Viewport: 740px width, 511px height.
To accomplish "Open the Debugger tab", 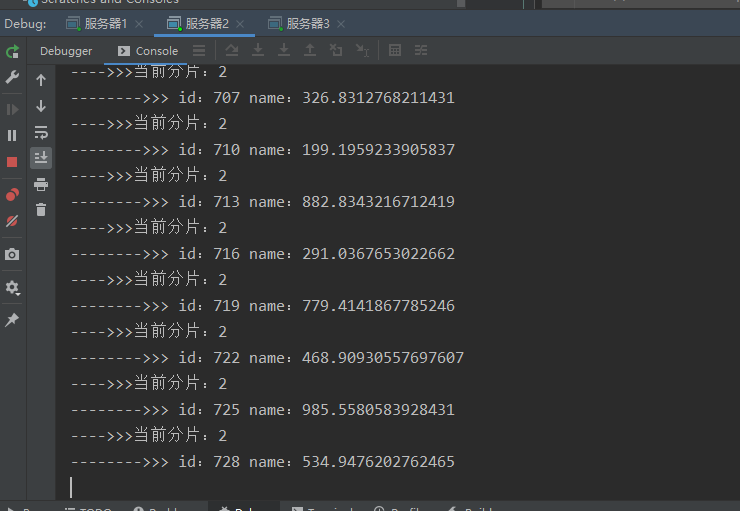I will [x=66, y=51].
